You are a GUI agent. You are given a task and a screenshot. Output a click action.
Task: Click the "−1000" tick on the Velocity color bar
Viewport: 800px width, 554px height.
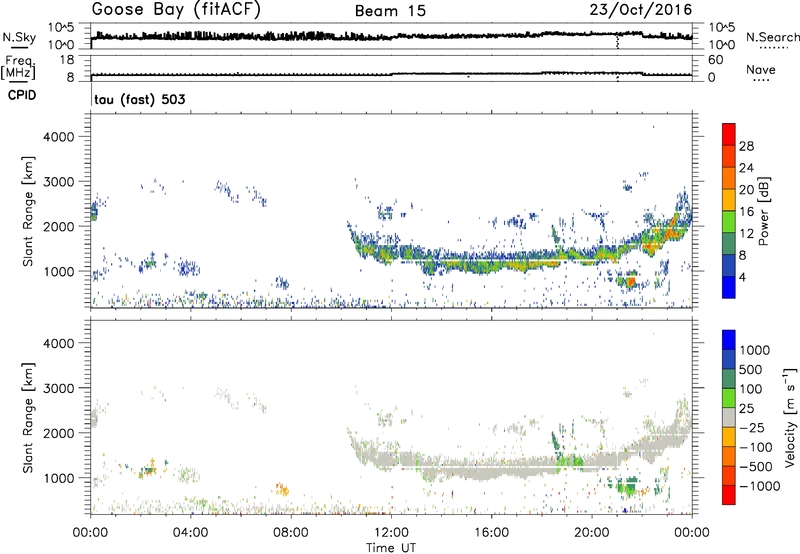coord(760,486)
